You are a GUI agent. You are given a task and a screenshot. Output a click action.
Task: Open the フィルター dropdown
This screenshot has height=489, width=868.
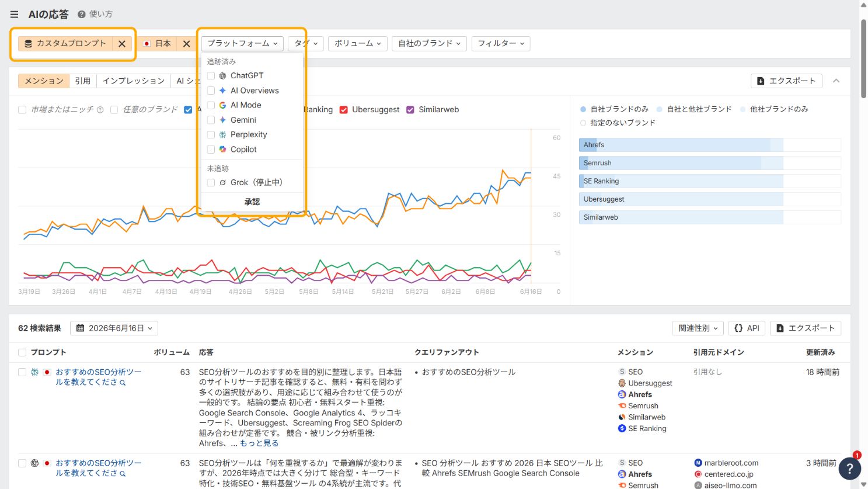coord(501,43)
